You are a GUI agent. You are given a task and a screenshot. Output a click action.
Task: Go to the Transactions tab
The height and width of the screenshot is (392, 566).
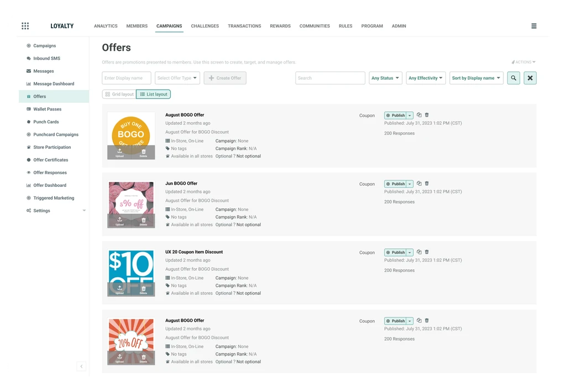point(244,26)
